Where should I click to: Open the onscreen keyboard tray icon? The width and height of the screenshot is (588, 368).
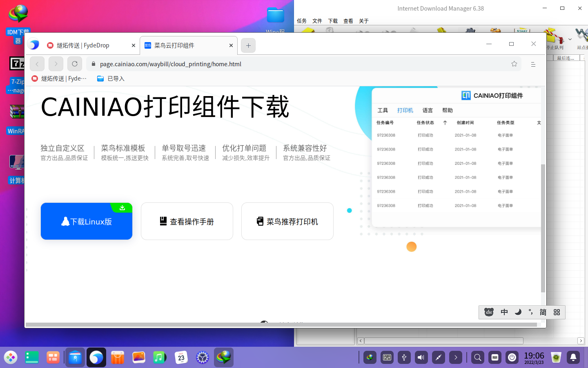point(387,357)
